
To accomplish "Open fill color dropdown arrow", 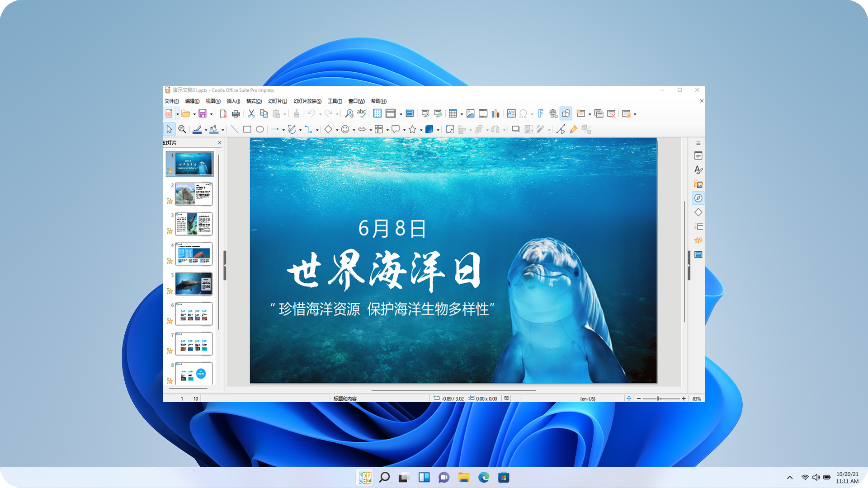I will tap(222, 130).
